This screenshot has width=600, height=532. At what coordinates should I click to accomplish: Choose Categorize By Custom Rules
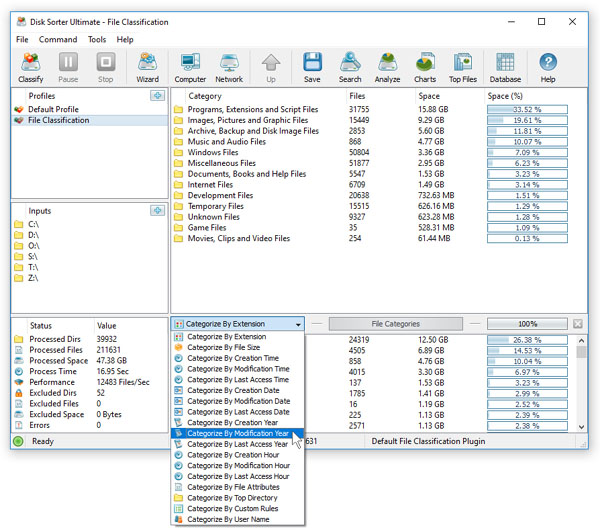[x=238, y=509]
